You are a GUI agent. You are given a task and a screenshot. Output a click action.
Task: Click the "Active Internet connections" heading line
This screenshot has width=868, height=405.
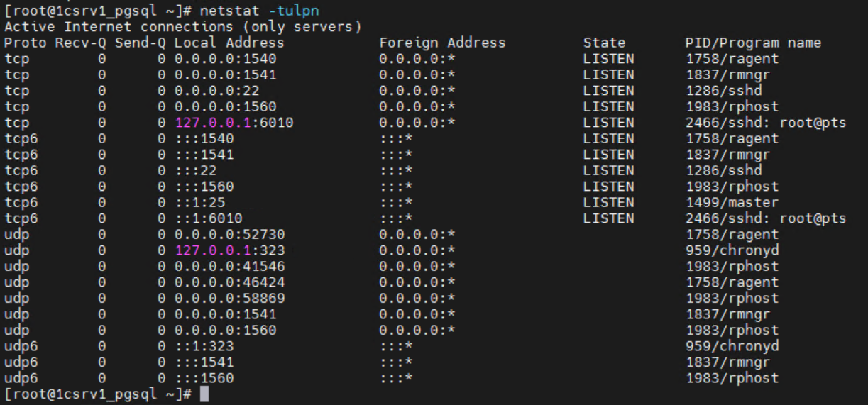point(183,27)
